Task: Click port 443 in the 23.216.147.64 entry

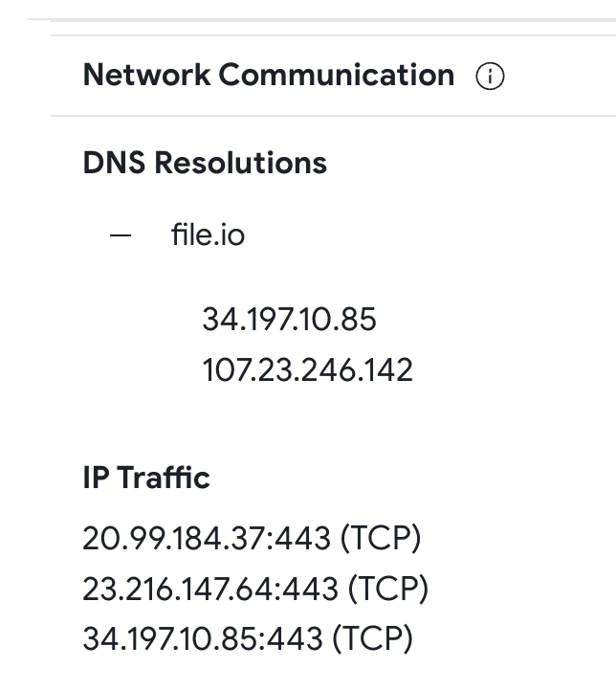Action: 311,589
